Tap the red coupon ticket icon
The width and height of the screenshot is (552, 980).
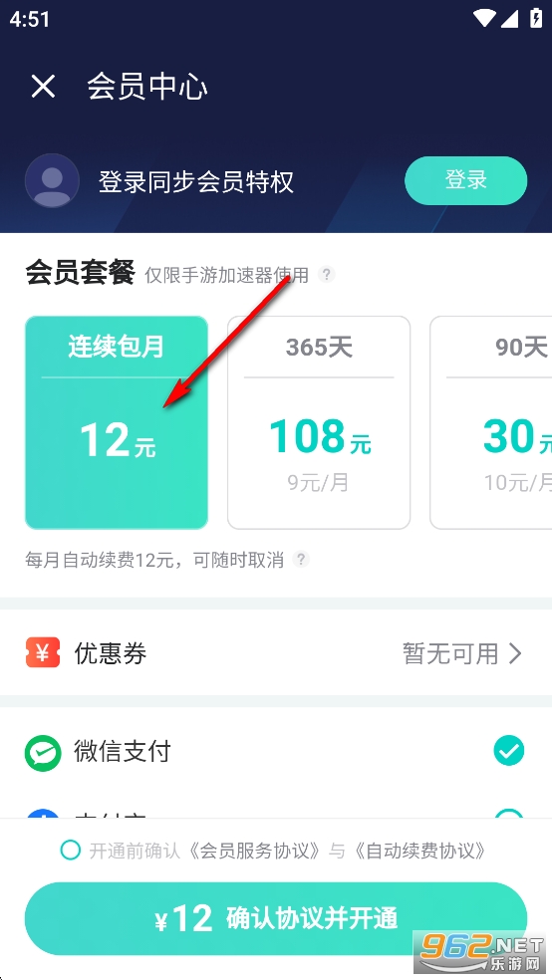coord(43,652)
